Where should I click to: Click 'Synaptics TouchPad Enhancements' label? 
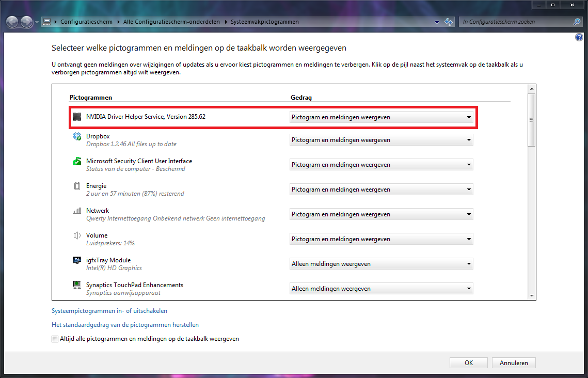135,285
